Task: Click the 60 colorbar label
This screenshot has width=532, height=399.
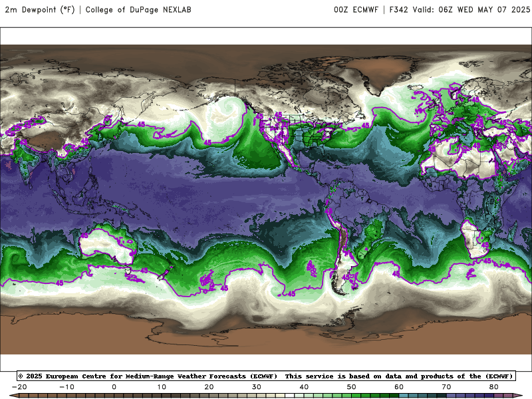Action: point(399,387)
